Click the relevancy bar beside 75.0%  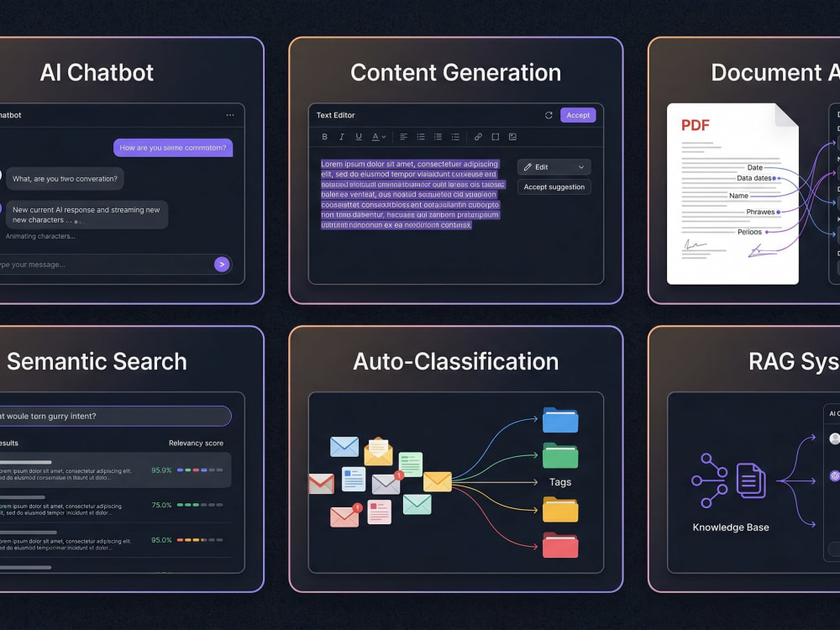click(200, 505)
